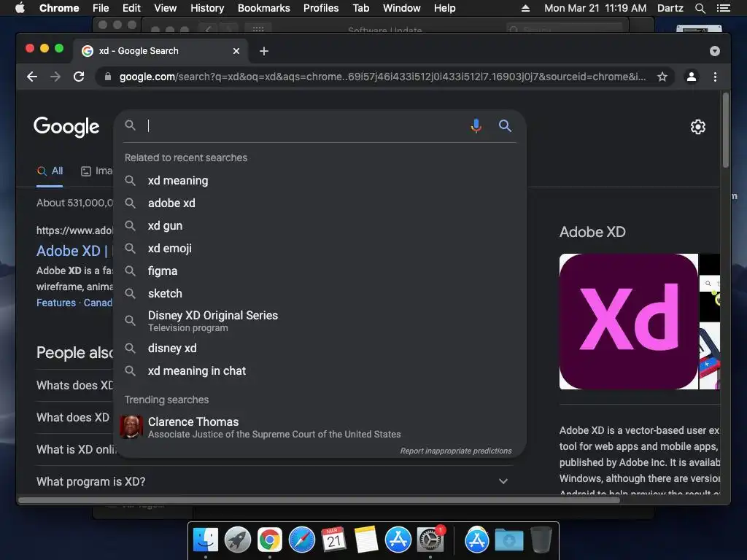Screen dimensions: 747x560
Task: Click the browser forward arrow
Action: [55, 77]
